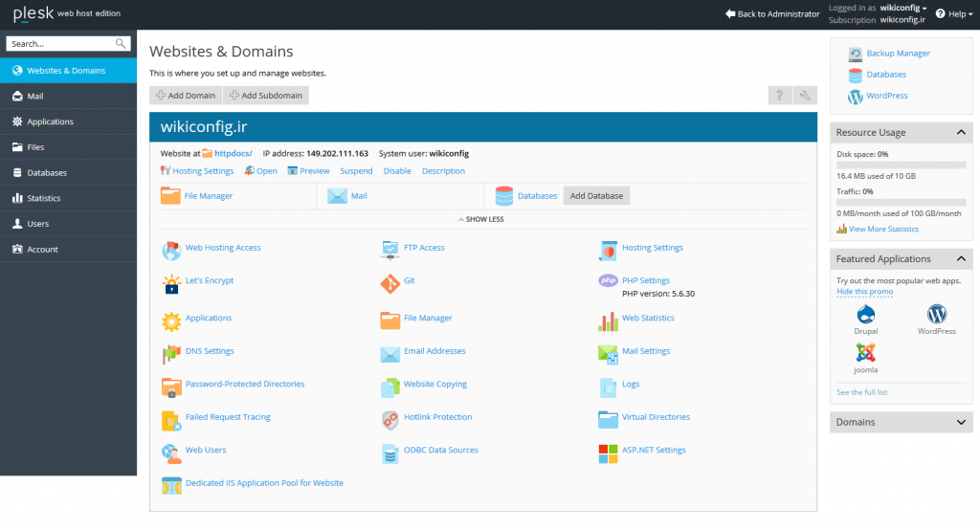Click SHOW LESS to collapse the tools
980x530 pixels.
(x=483, y=219)
